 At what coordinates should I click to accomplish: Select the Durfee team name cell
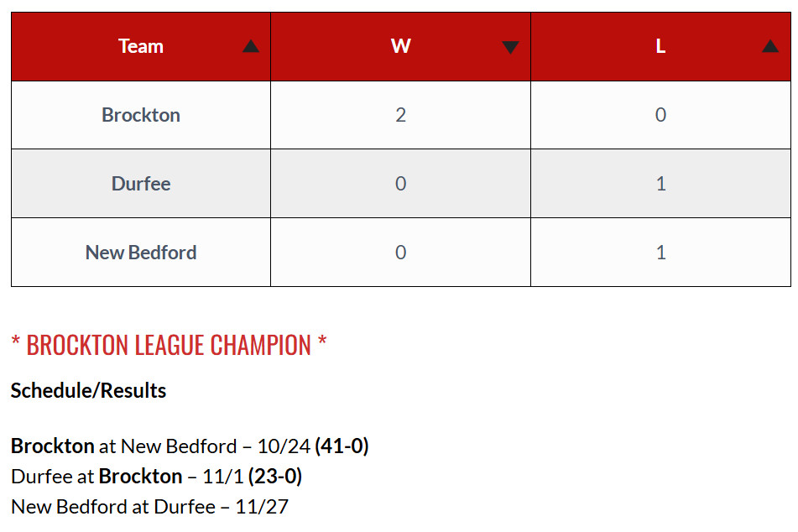click(141, 184)
